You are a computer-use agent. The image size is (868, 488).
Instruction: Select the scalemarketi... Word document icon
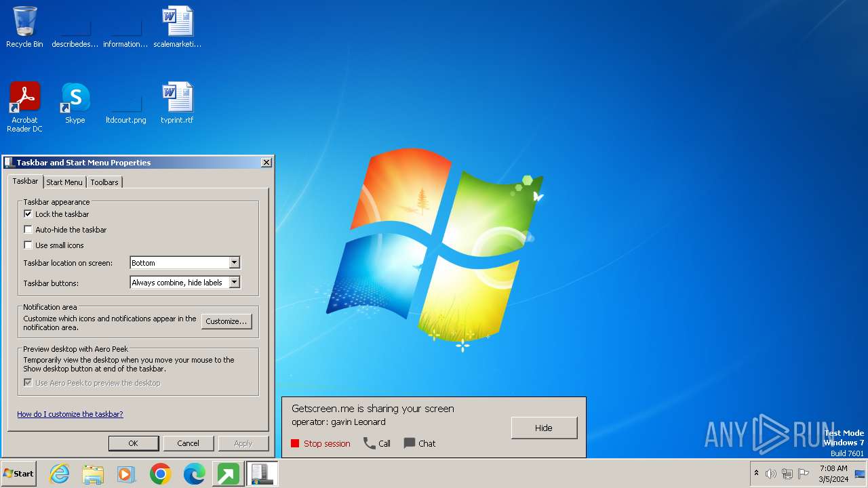178,27
